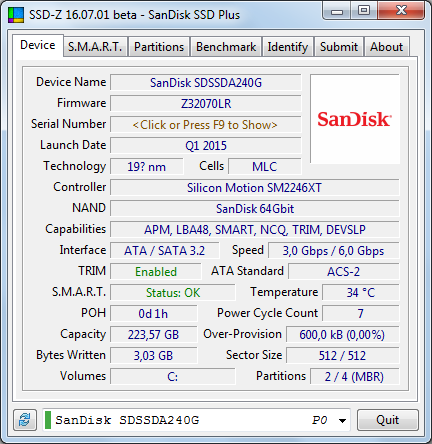Open the drive selector dropdown arrow
432x444 pixels.
(342, 420)
